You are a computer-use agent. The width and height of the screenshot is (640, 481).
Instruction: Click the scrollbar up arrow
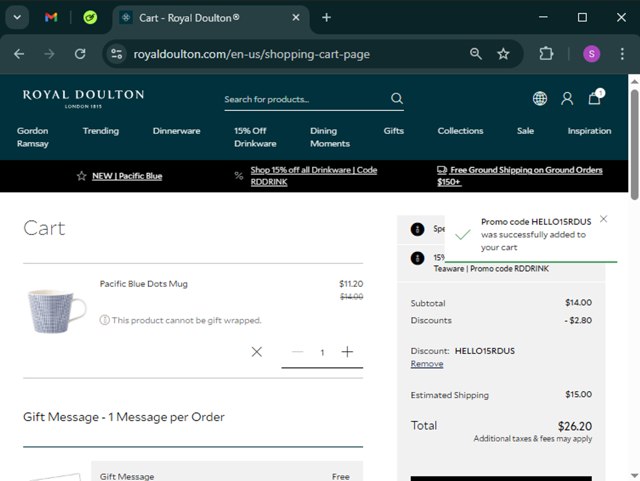click(x=634, y=82)
